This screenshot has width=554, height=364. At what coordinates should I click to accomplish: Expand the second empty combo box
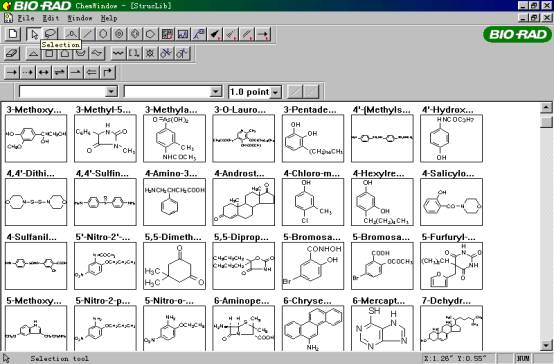click(x=216, y=92)
